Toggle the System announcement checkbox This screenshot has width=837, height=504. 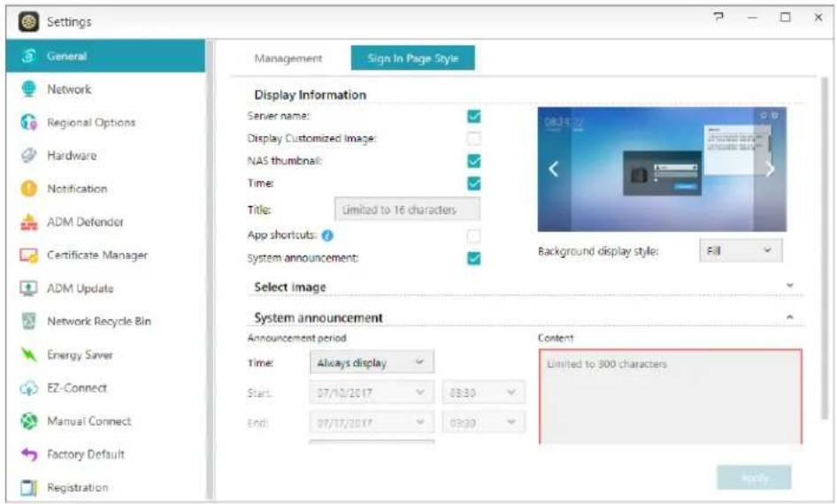(x=473, y=258)
